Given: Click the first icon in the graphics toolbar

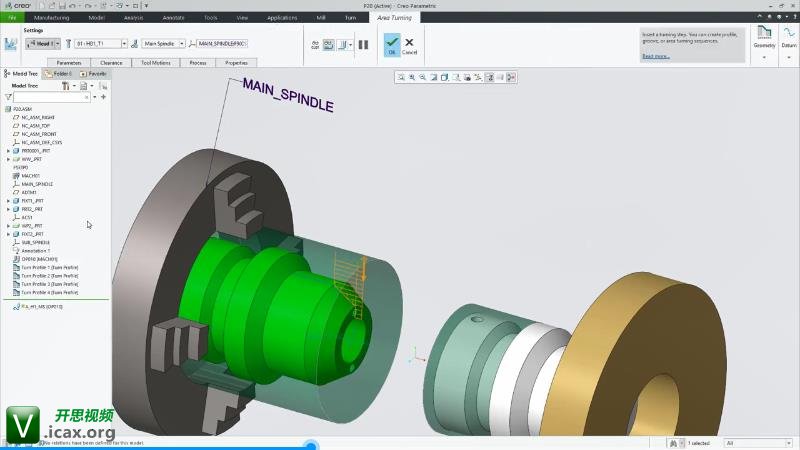Looking at the screenshot, I should pos(400,77).
